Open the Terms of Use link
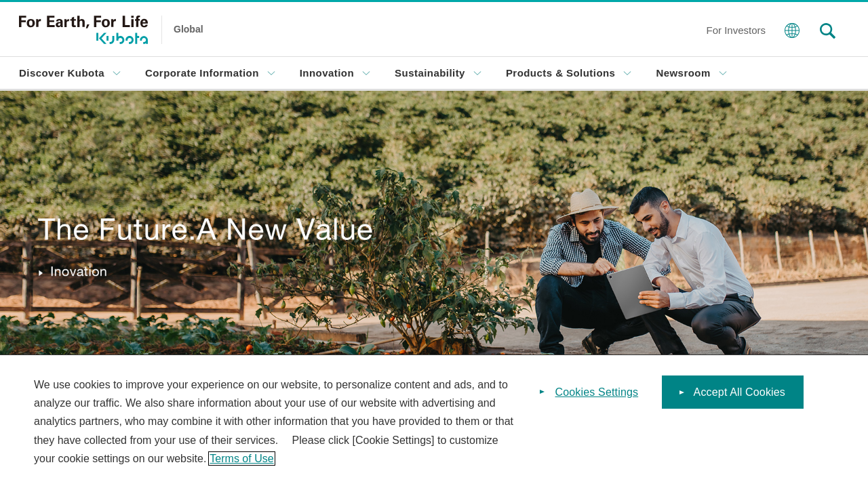The image size is (868, 488). pyautogui.click(x=241, y=459)
